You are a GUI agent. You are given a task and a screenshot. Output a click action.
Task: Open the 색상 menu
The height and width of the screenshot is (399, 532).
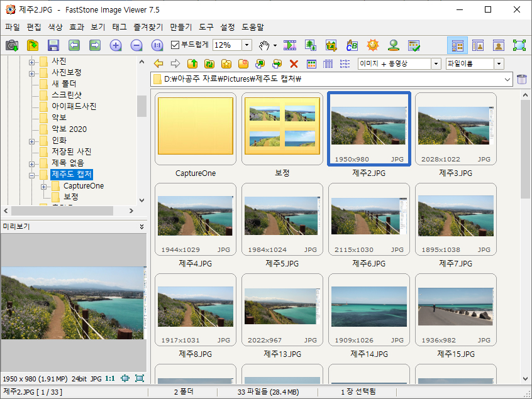click(x=55, y=27)
